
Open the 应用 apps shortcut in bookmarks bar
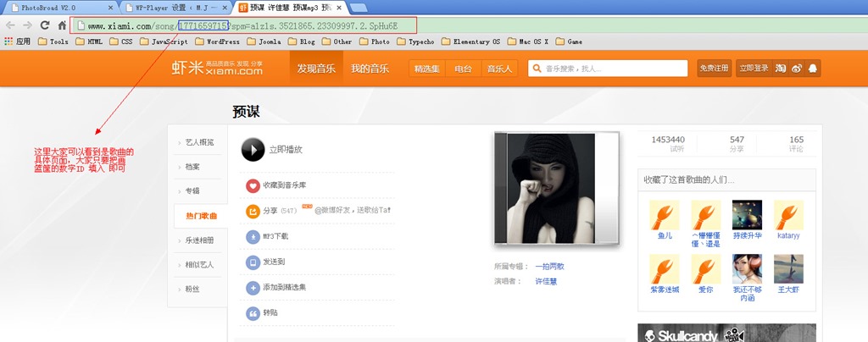(17, 41)
